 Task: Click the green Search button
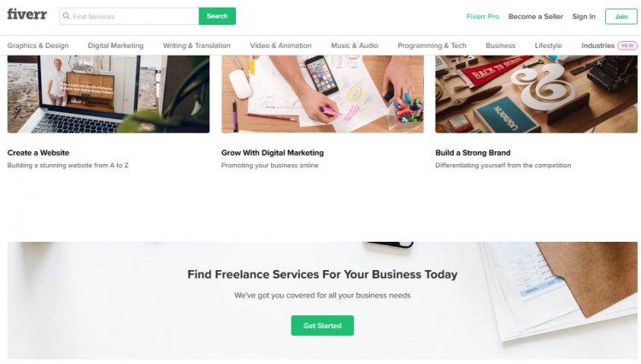(x=217, y=16)
